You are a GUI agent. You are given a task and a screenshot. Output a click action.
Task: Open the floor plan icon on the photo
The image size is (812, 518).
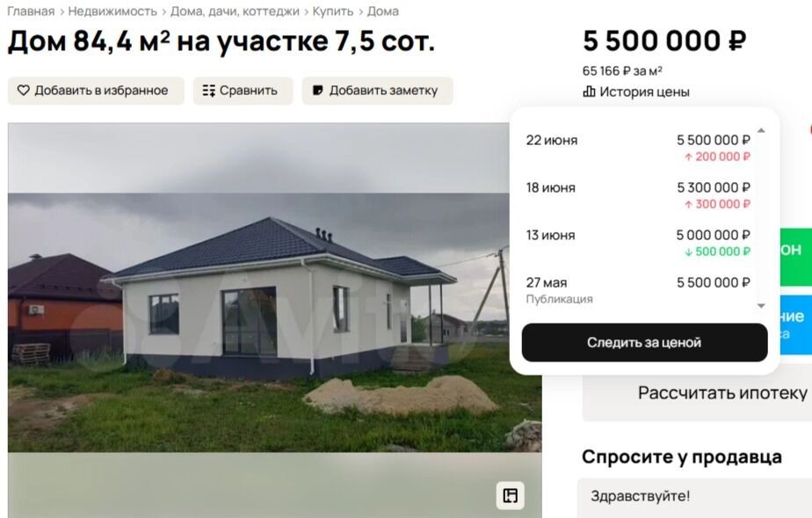[x=510, y=496]
